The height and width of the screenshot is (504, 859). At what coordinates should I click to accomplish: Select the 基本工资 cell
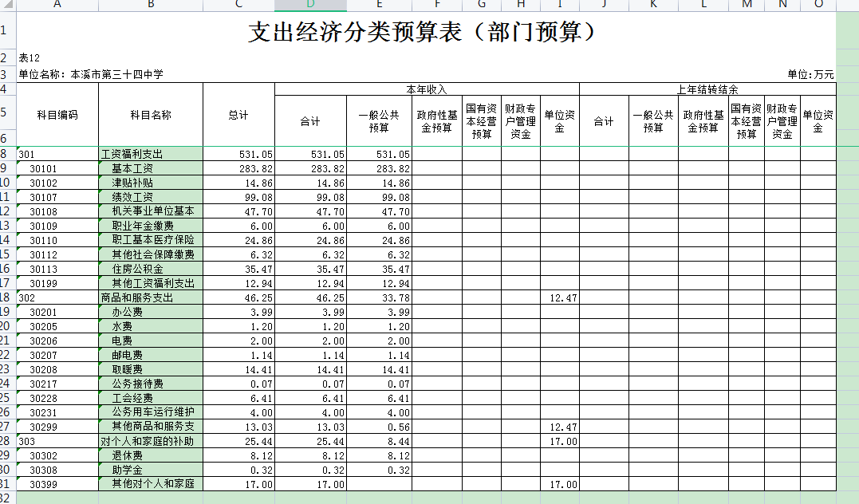(151, 169)
